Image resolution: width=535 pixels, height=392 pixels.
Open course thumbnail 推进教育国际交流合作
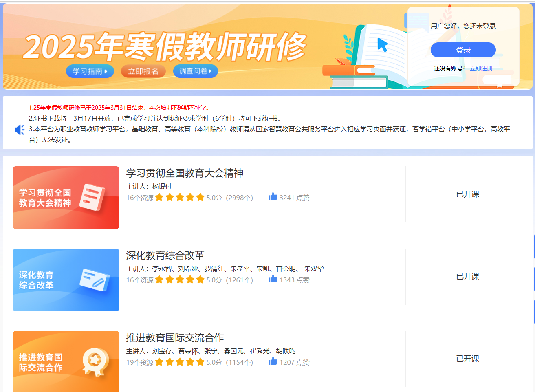click(x=66, y=361)
